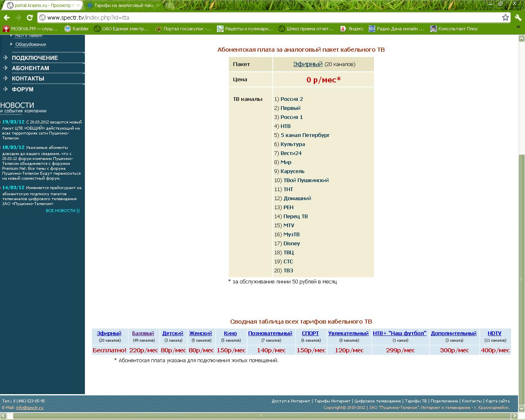Click channel text 10) ТВой Пушкинский
Screen dimensions: 525x420
(301, 180)
